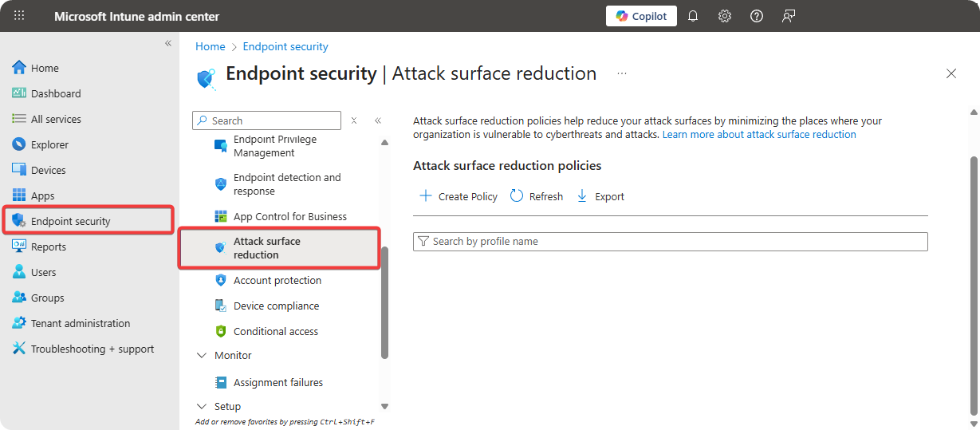Click the Device compliance icon

pos(221,306)
